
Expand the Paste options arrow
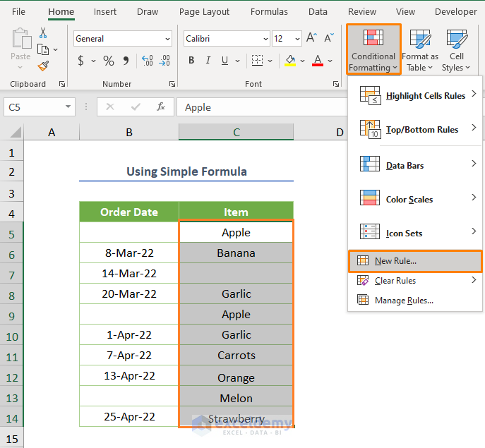pyautogui.click(x=20, y=68)
